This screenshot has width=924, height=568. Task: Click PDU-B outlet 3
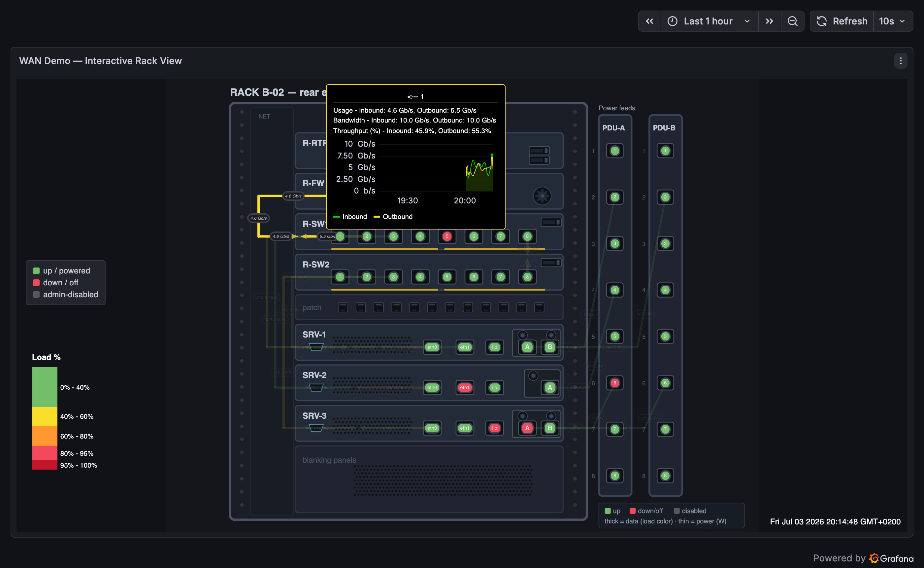pos(665,243)
